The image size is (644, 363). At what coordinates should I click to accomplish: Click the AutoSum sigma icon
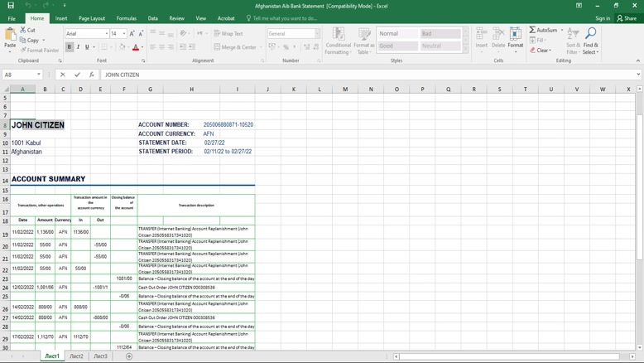pos(533,30)
